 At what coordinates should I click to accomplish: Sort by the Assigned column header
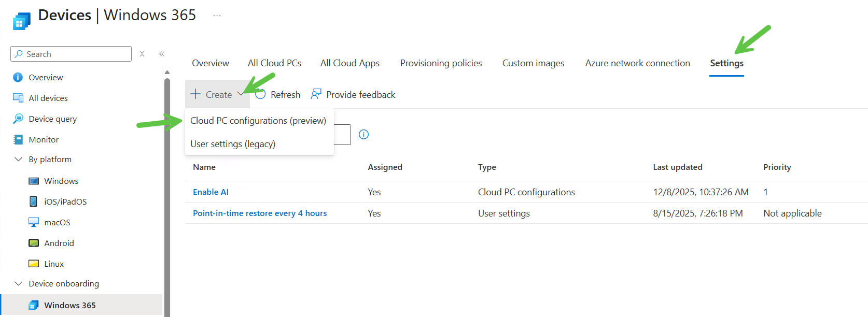tap(385, 167)
